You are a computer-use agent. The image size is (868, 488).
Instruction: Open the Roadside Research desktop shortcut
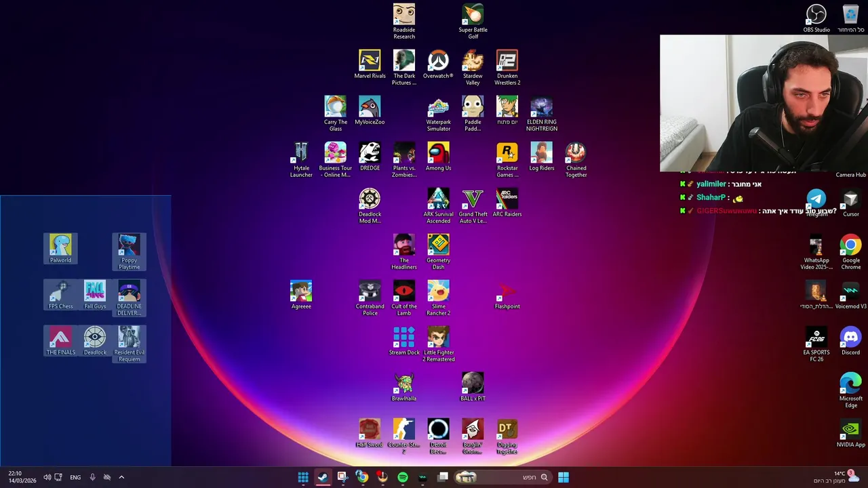404,22
